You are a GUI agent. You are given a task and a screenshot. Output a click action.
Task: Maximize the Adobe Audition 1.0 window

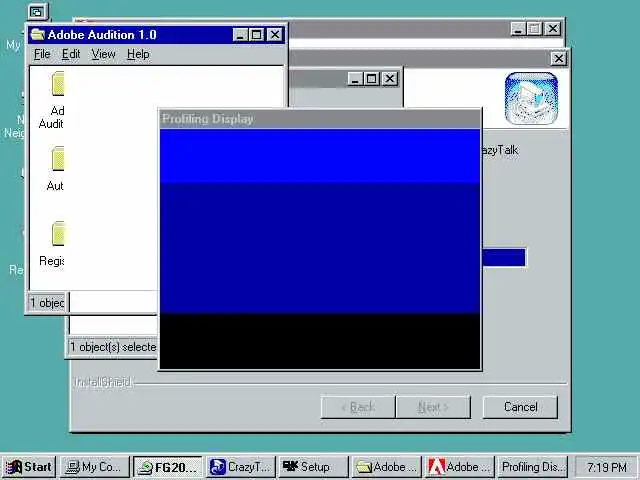(256, 35)
